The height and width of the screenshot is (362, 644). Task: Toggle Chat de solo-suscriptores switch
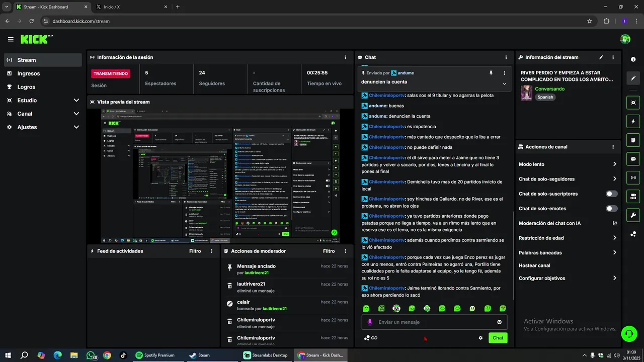point(612,194)
